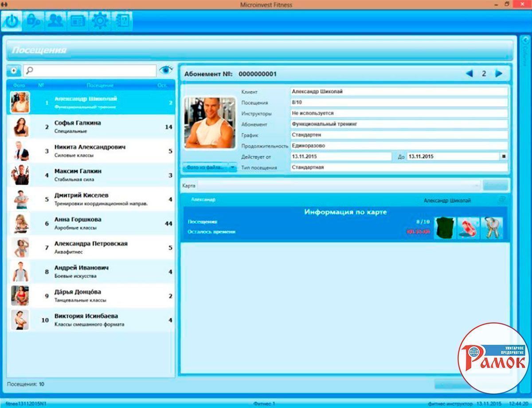Screen dimensions: 532x408
Task: Click the add visit button beside search
Action: 14,71
